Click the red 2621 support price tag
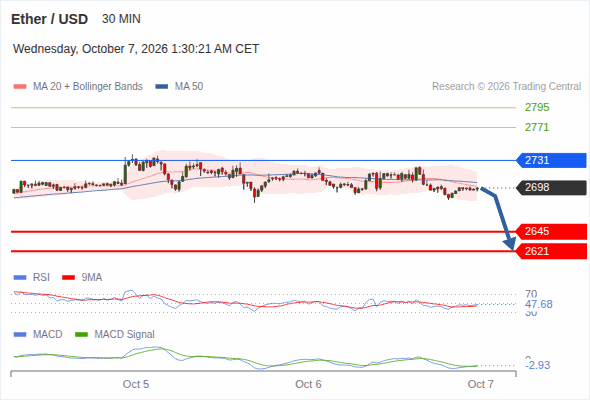Image resolution: width=590 pixels, height=400 pixels. [551, 251]
